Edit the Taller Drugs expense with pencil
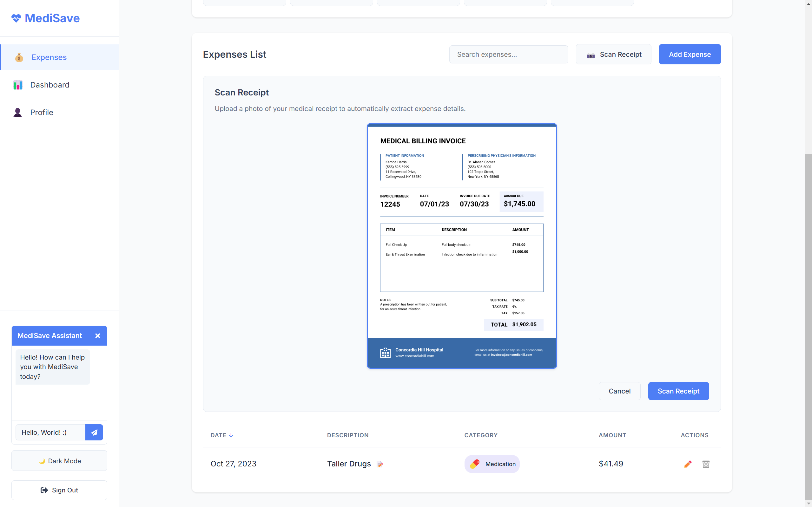 coord(688,464)
